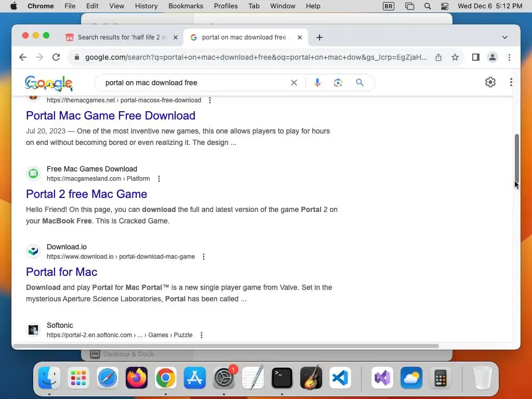Open Launchpad from the Dock
This screenshot has height=399, width=532.
[x=78, y=378]
